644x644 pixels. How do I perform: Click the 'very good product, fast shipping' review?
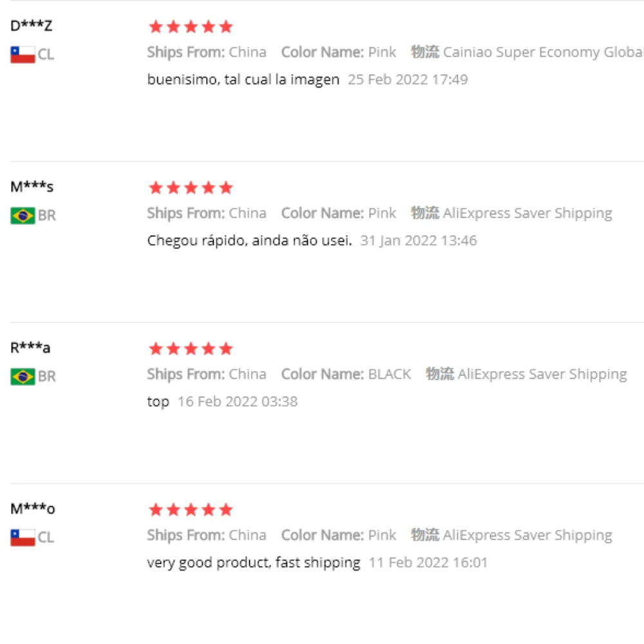(253, 563)
